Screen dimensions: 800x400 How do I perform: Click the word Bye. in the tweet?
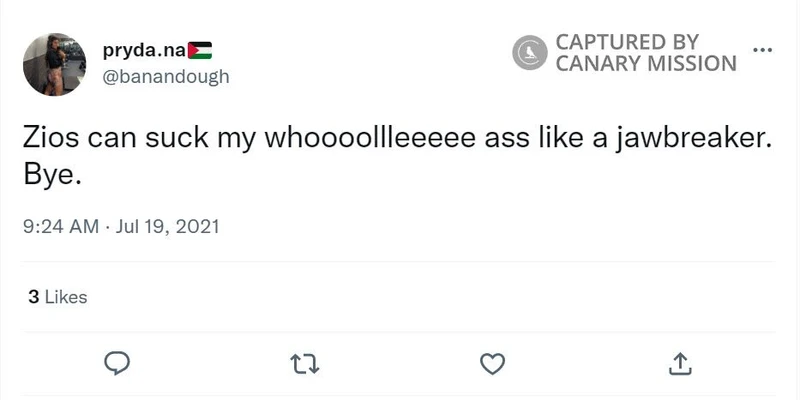pyautogui.click(x=49, y=175)
